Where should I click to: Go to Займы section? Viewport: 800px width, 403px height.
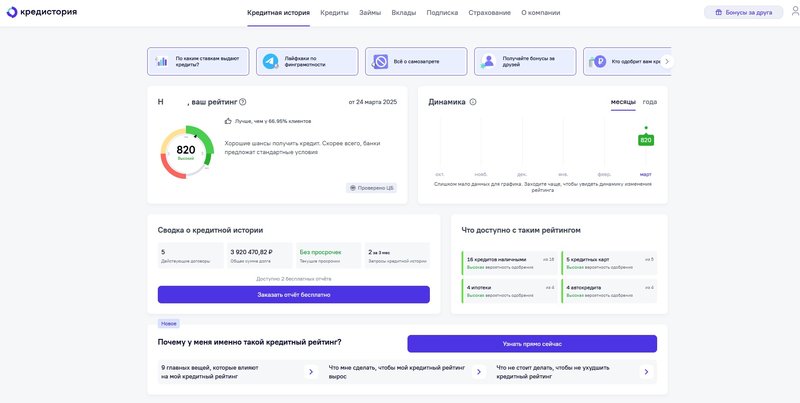tap(370, 13)
